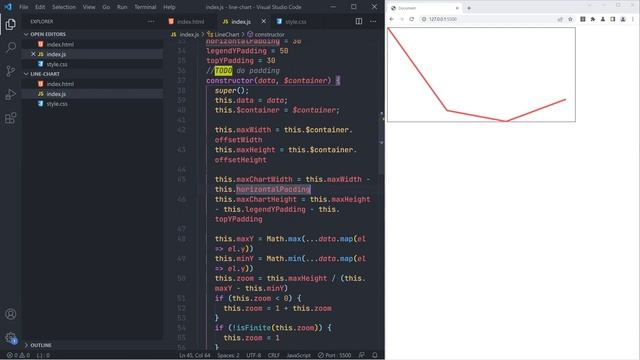
Task: Open the File menu
Action: coord(24,7)
